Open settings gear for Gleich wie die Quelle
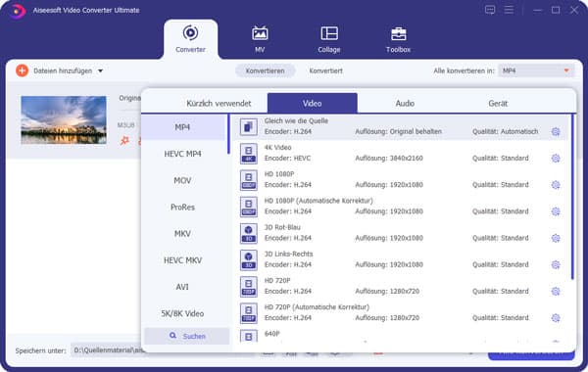Image resolution: width=588 pixels, height=372 pixels. (556, 131)
